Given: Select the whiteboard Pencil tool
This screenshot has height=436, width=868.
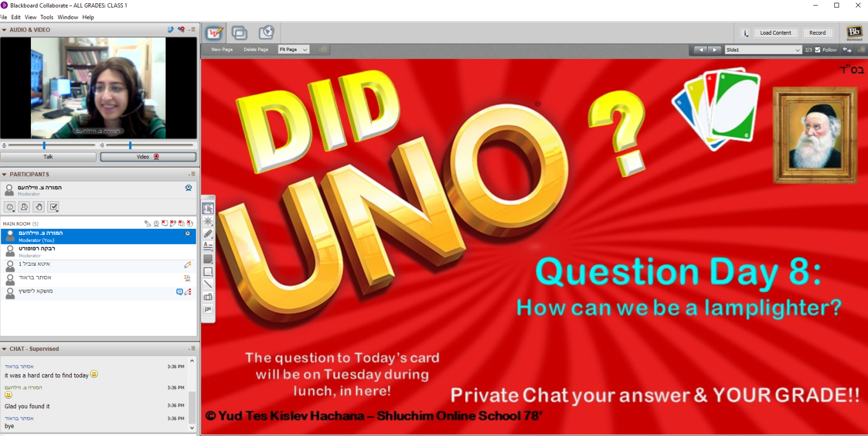Looking at the screenshot, I should pos(208,234).
